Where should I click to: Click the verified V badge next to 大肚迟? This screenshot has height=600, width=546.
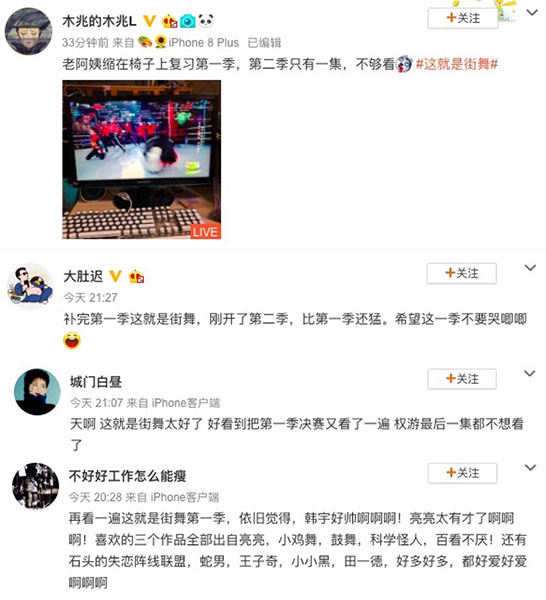(x=115, y=276)
